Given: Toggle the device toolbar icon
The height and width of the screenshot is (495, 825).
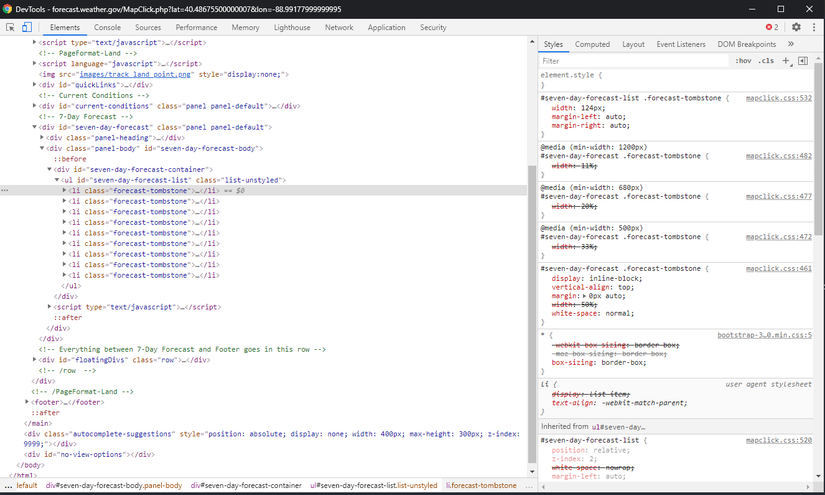Looking at the screenshot, I should point(27,28).
